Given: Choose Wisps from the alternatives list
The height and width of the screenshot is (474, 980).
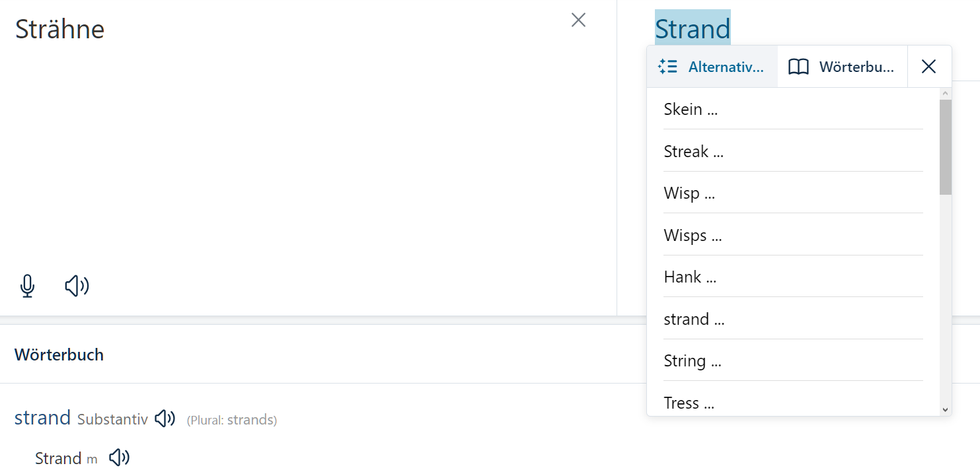Looking at the screenshot, I should (x=693, y=236).
